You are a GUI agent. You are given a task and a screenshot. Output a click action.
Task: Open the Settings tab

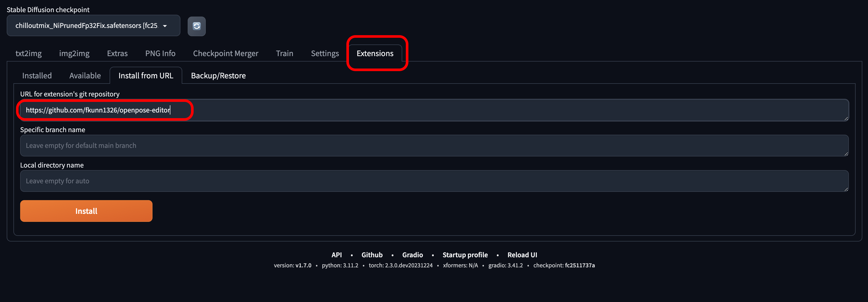click(324, 53)
